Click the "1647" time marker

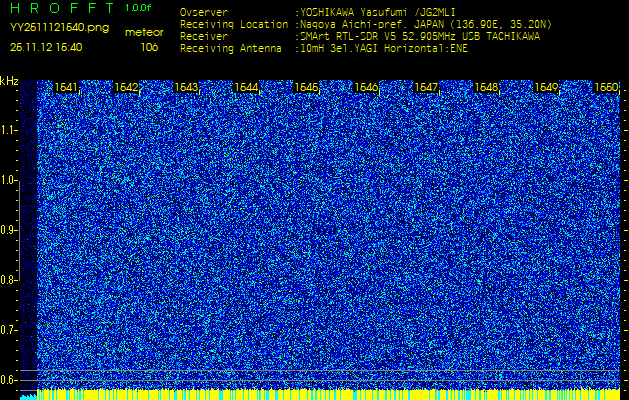[426, 87]
